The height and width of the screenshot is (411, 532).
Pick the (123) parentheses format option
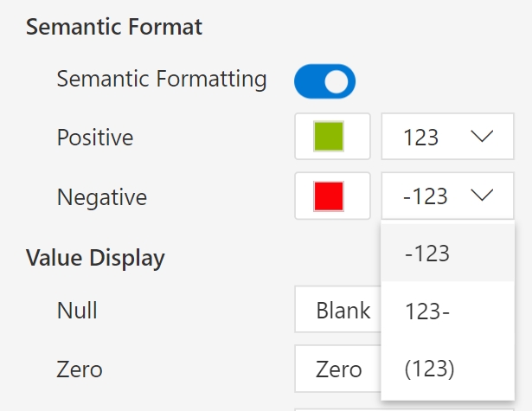coord(429,369)
